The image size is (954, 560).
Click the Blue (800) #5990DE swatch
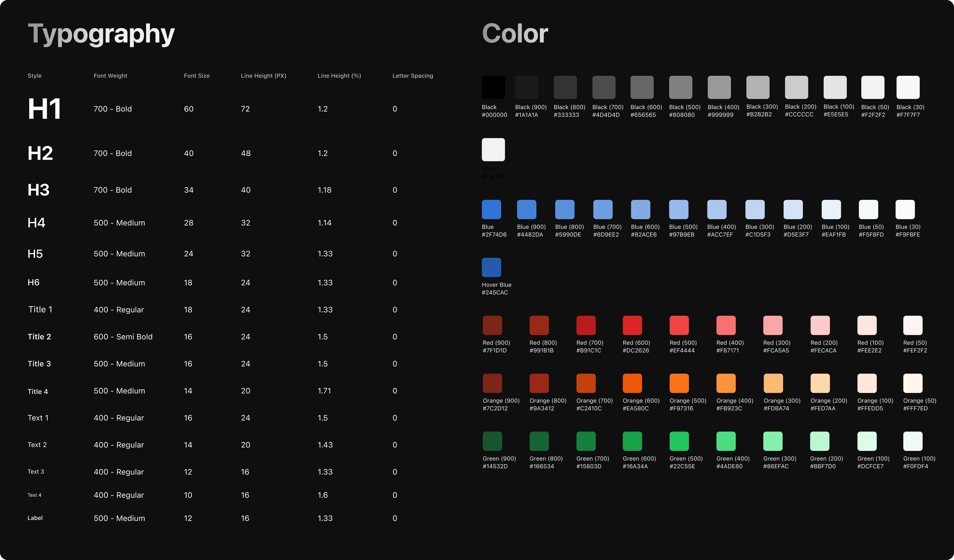point(565,209)
